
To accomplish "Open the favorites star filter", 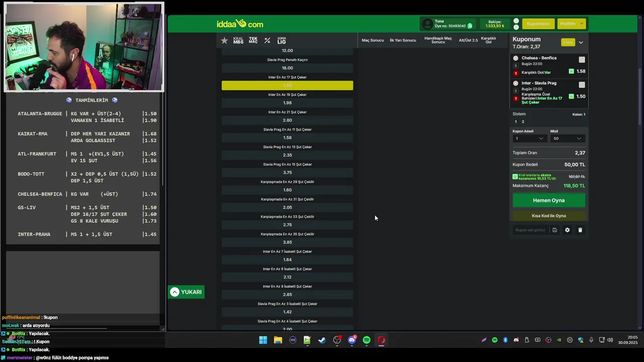I will (x=224, y=40).
